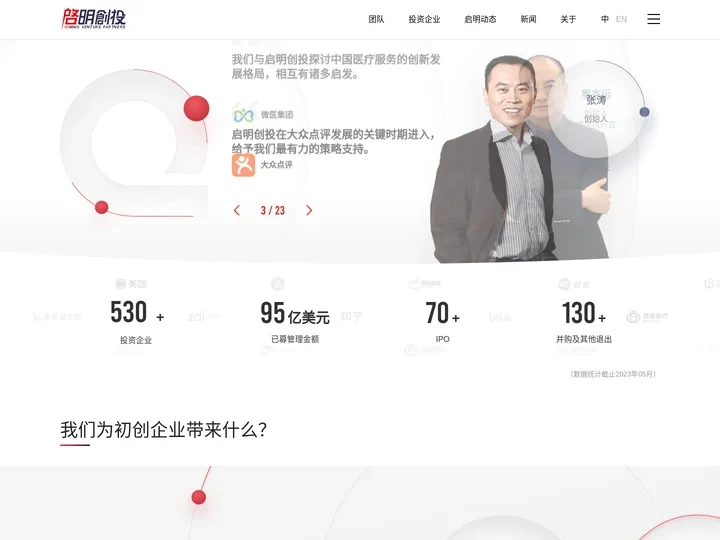The image size is (720, 540).
Task: Click the 微医集团 company name
Action: pos(277,114)
